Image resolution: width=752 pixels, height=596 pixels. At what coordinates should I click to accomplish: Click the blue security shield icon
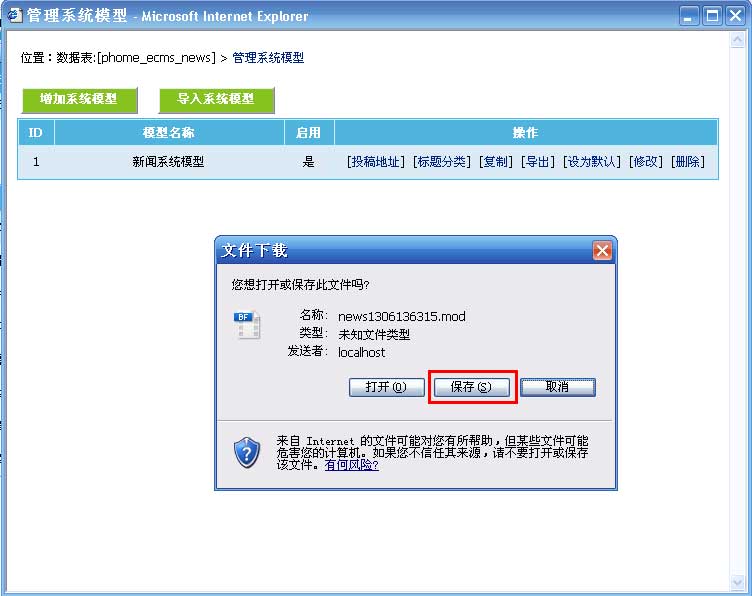(x=247, y=453)
